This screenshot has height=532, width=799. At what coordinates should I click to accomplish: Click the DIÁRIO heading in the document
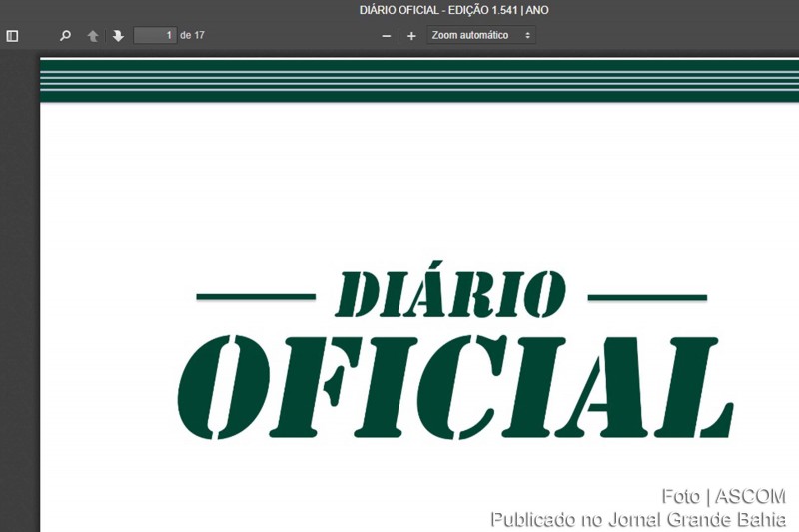[x=450, y=290]
